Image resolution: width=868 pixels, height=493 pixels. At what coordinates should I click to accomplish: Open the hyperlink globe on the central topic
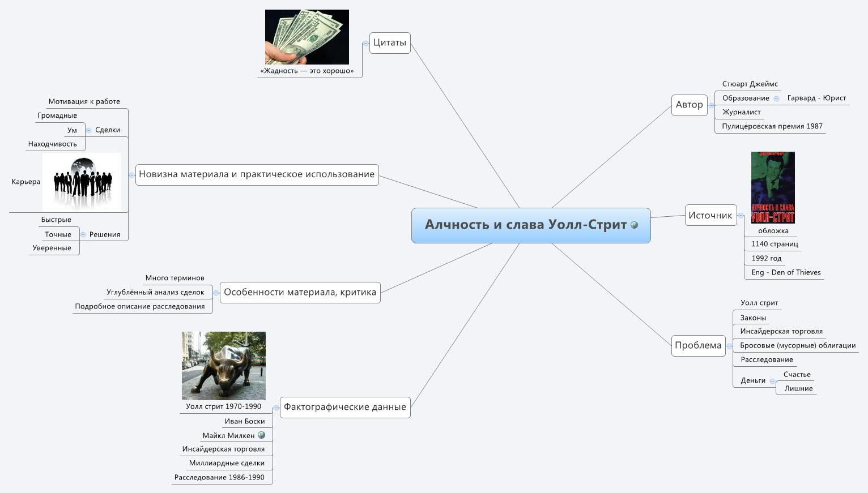pyautogui.click(x=634, y=225)
